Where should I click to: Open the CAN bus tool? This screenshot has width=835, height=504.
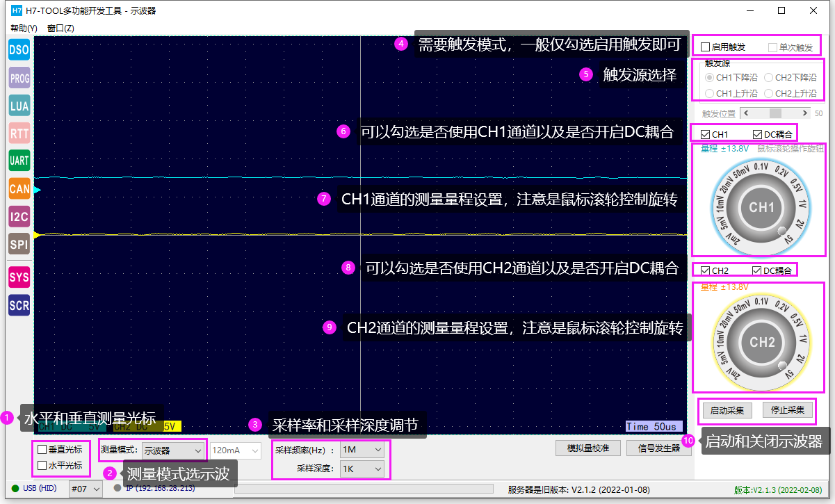tap(19, 188)
